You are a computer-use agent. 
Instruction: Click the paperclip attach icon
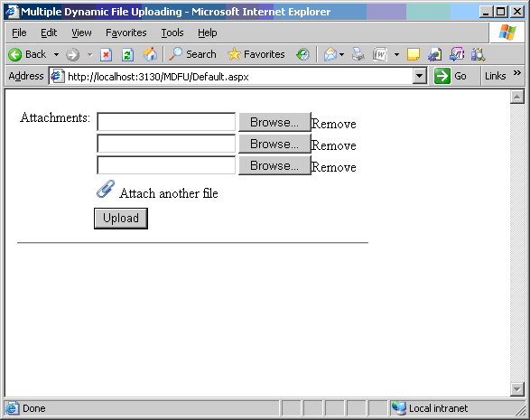coord(106,189)
